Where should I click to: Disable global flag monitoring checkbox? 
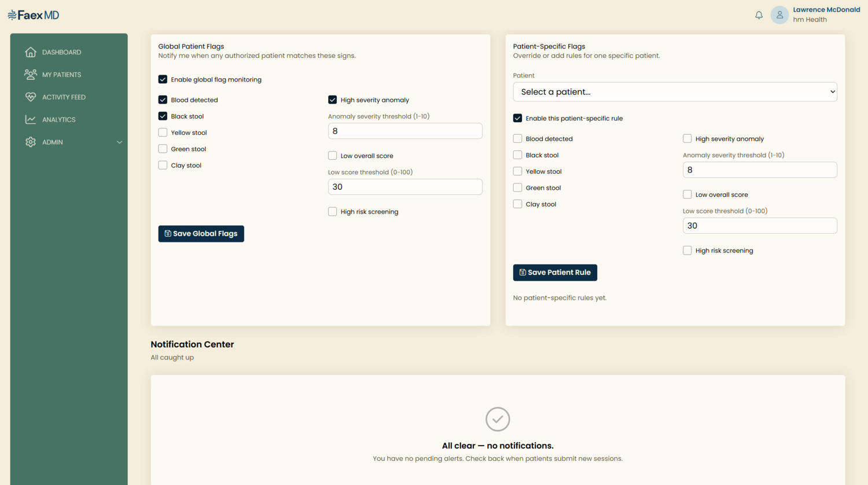(x=163, y=79)
